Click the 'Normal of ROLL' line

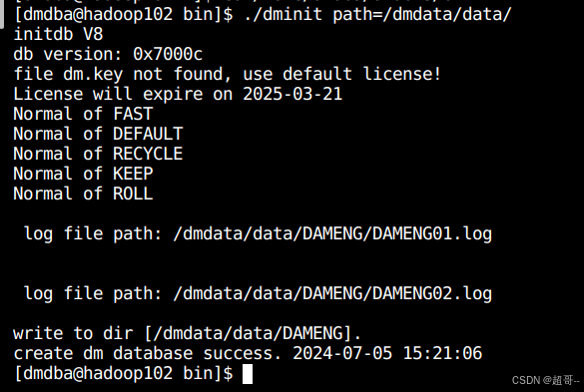tap(83, 194)
